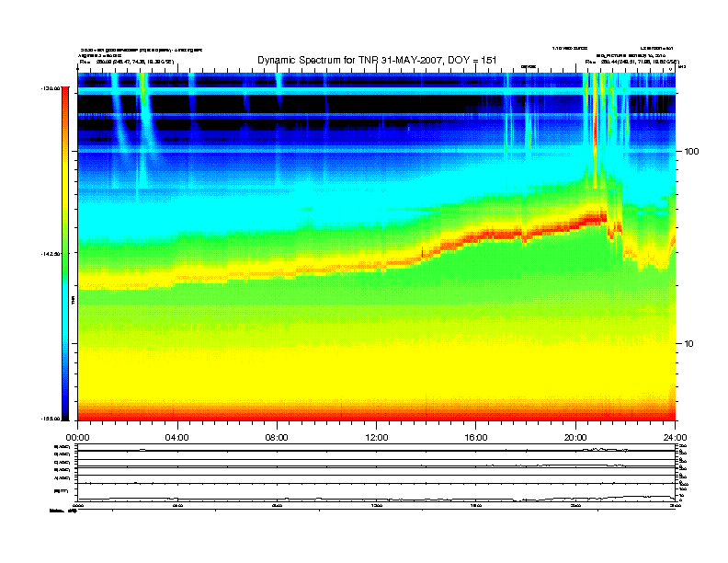Screen dimensions: 728x563
Task: Click the dark blue bottom of the color scale
Action: tap(65, 408)
